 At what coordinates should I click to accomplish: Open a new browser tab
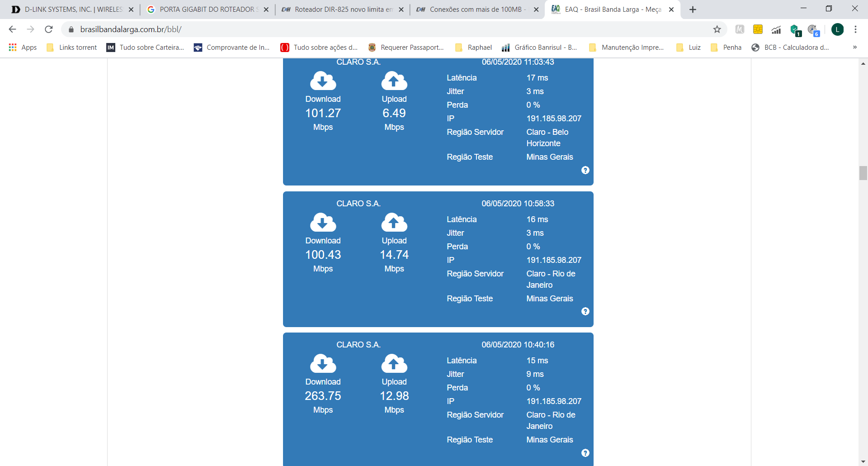tap(693, 10)
